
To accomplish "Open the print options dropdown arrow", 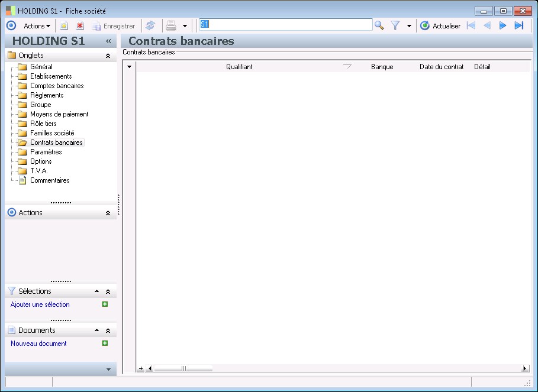I will (x=185, y=26).
